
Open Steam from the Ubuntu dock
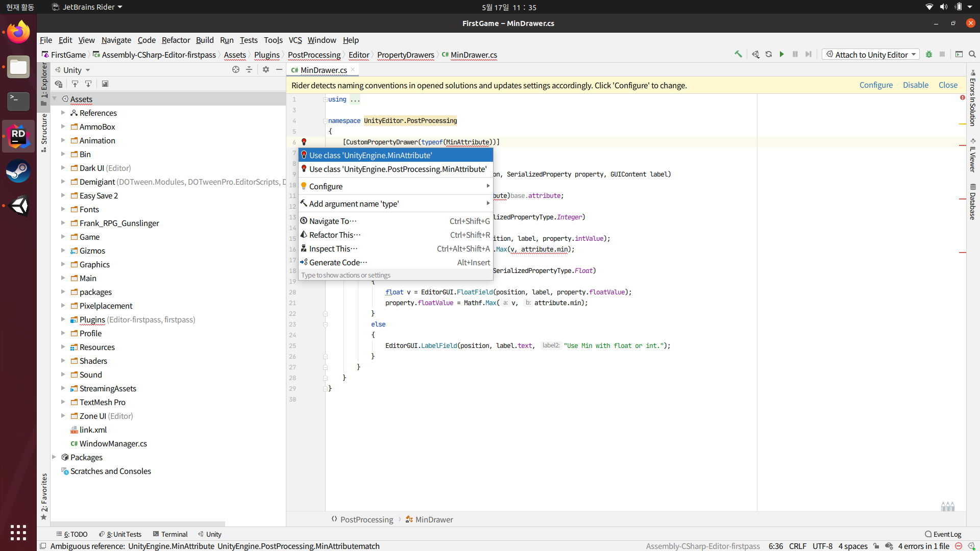tap(18, 171)
